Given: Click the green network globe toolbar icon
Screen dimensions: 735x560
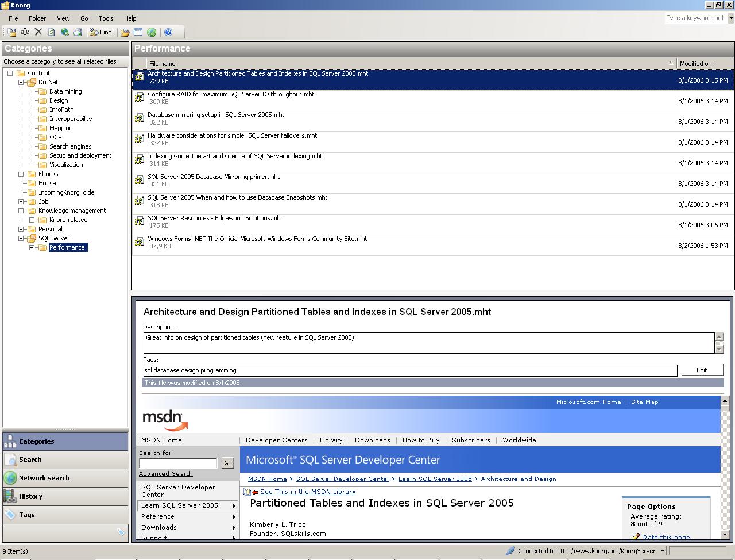Looking at the screenshot, I should point(152,32).
